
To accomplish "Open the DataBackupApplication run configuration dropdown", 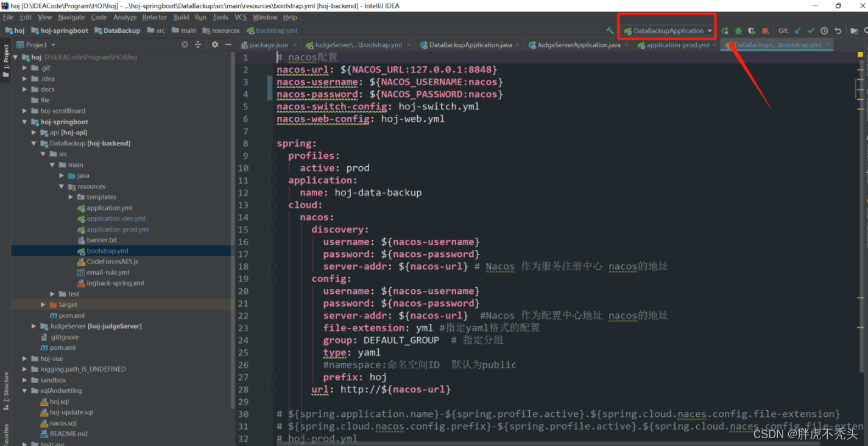I will pyautogui.click(x=668, y=30).
